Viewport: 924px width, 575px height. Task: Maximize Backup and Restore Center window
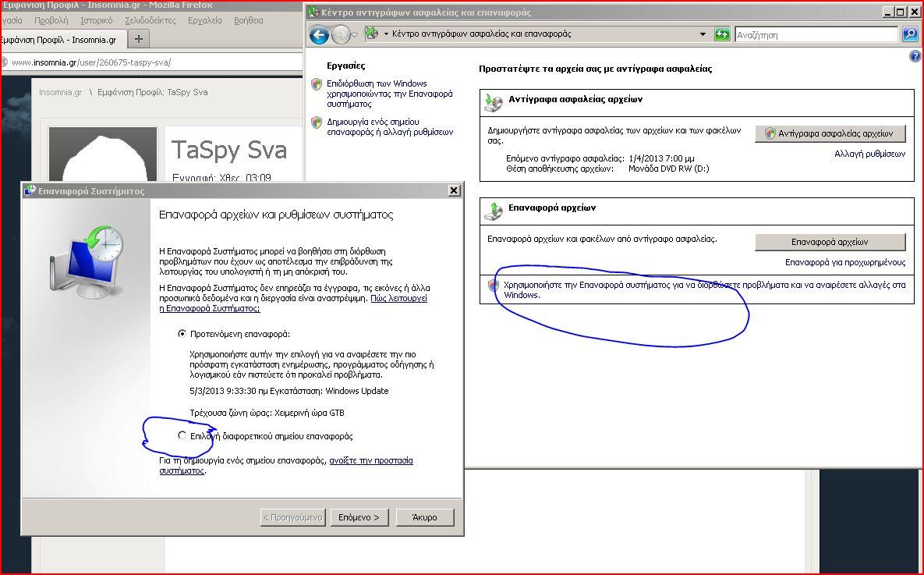point(900,12)
